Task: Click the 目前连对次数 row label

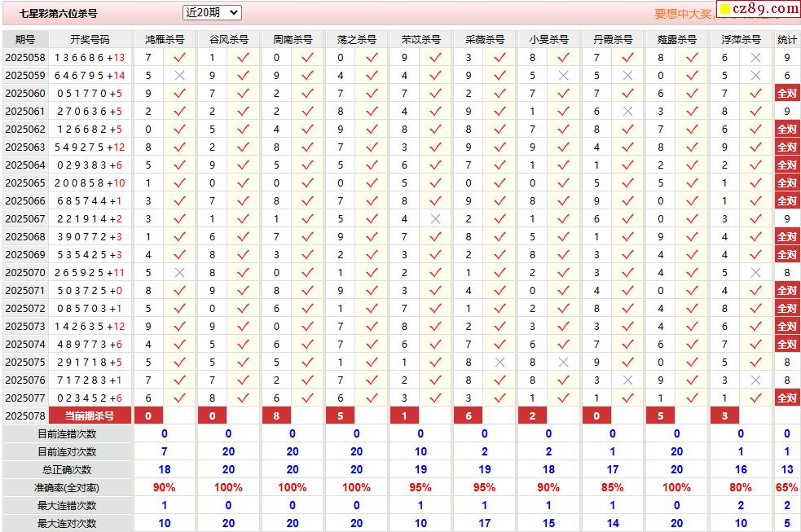Action: point(67,452)
